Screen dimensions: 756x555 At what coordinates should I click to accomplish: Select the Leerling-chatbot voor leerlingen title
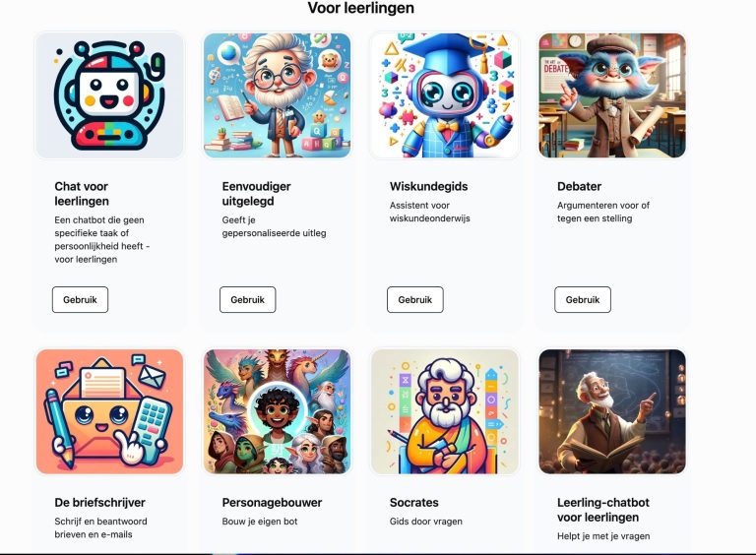click(603, 510)
